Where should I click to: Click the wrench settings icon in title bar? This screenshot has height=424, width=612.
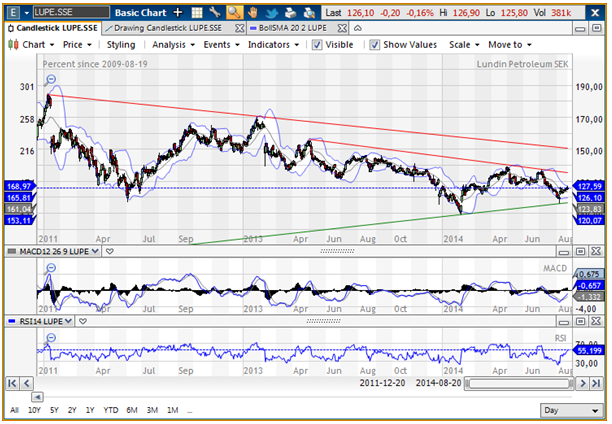pyautogui.click(x=214, y=12)
